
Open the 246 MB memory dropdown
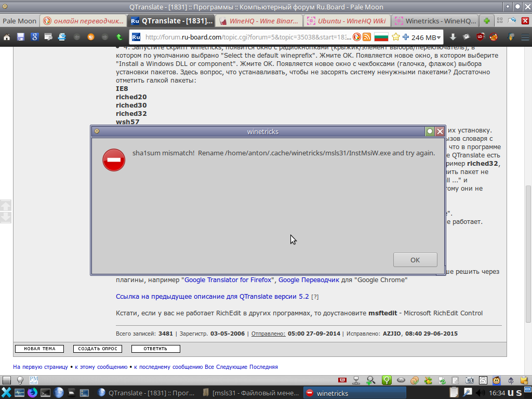point(425,37)
